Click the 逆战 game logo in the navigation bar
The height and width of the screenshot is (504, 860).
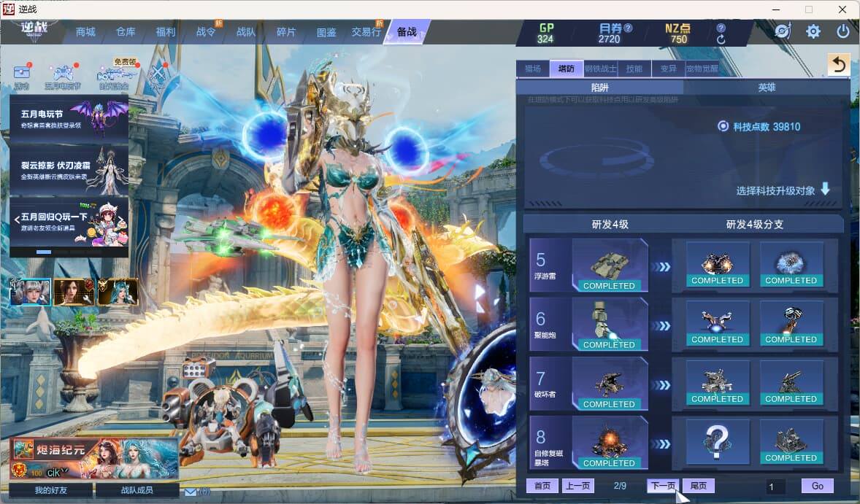click(x=34, y=30)
